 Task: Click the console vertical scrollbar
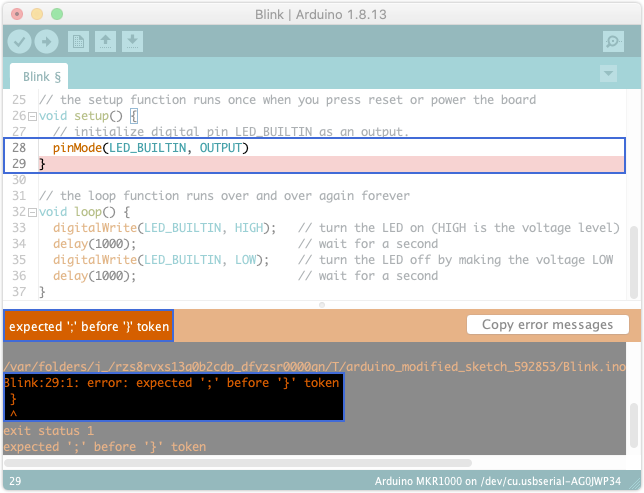click(x=634, y=426)
